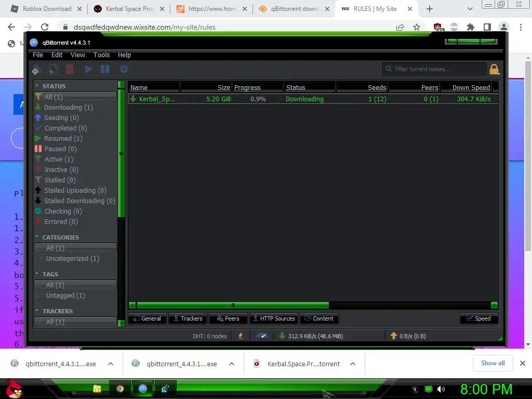The image size is (532, 399).
Task: Click the Add torrent file toolbar icon
Action: click(54, 69)
